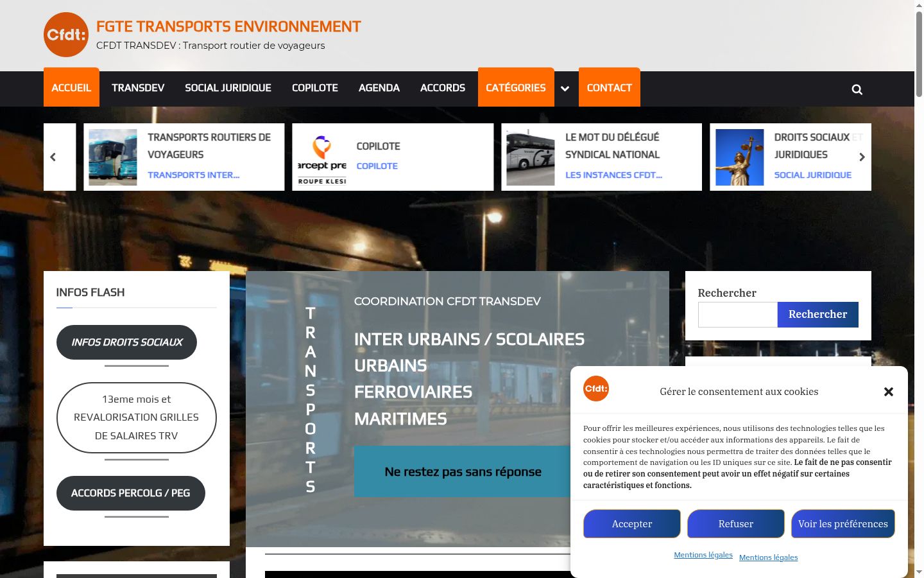This screenshot has height=578, width=924.
Task: Click the FGTE Transports Environnement site title
Action: point(228,26)
